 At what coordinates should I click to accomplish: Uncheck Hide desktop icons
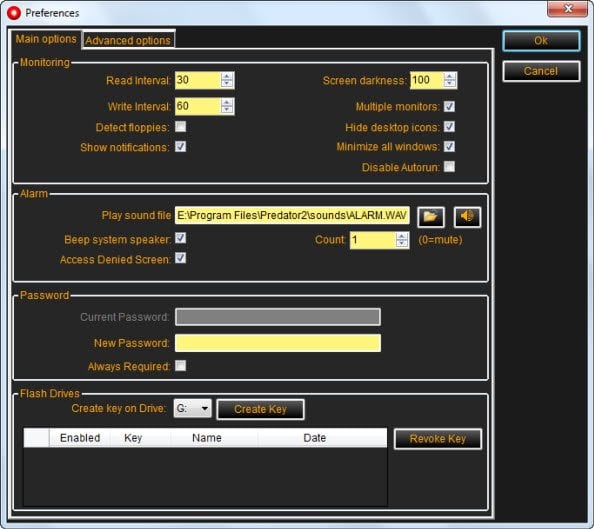coord(449,127)
